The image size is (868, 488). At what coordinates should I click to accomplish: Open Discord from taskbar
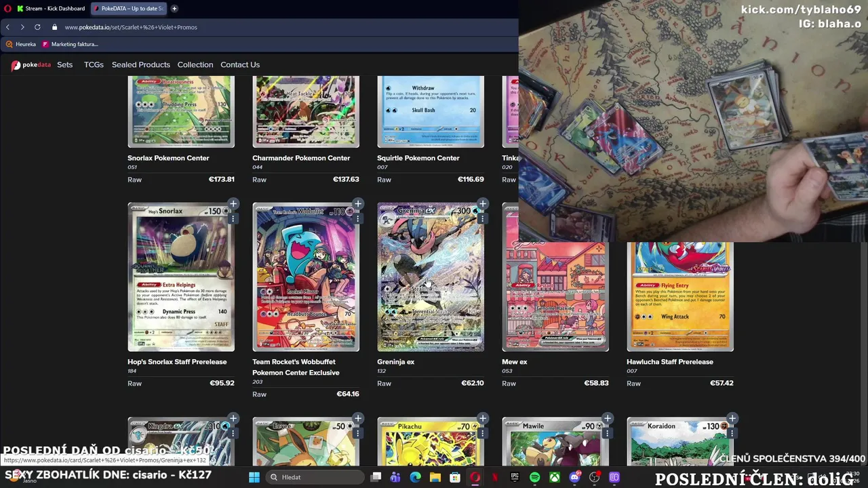pos(574,477)
